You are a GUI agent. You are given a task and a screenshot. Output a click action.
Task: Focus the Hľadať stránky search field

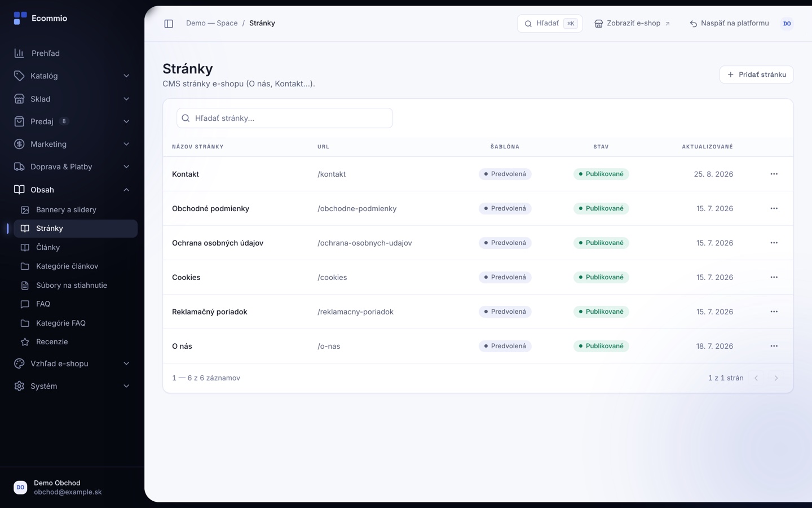pyautogui.click(x=285, y=118)
